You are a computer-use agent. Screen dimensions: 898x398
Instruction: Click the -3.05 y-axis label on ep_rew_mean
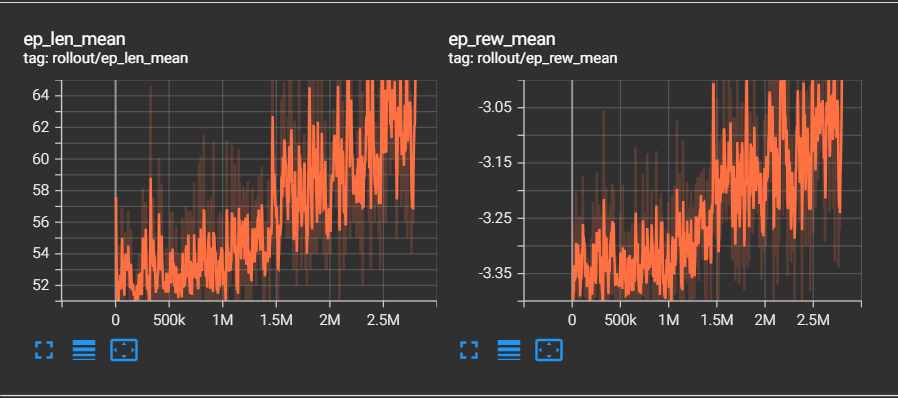pos(494,108)
